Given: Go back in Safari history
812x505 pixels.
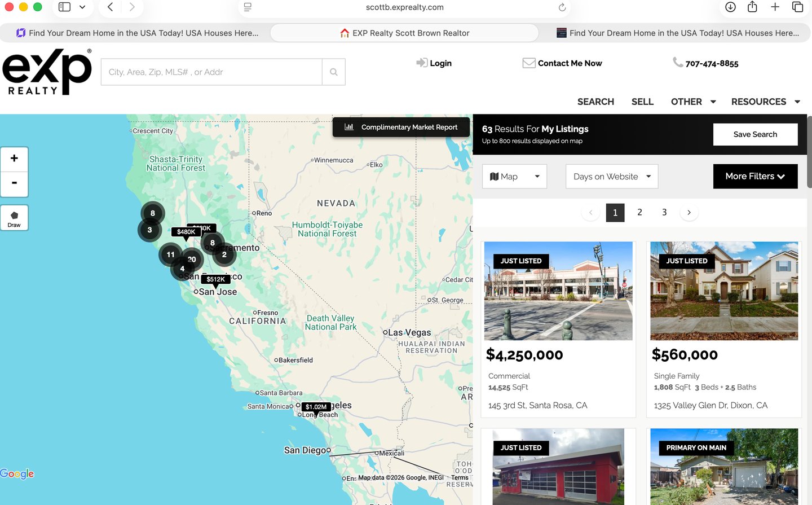Looking at the screenshot, I should 111,7.
